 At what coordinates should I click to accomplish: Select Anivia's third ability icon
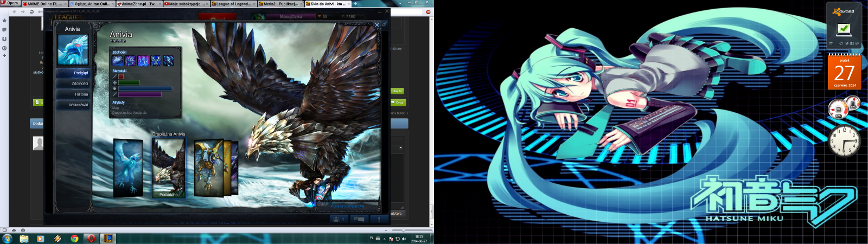(143, 61)
